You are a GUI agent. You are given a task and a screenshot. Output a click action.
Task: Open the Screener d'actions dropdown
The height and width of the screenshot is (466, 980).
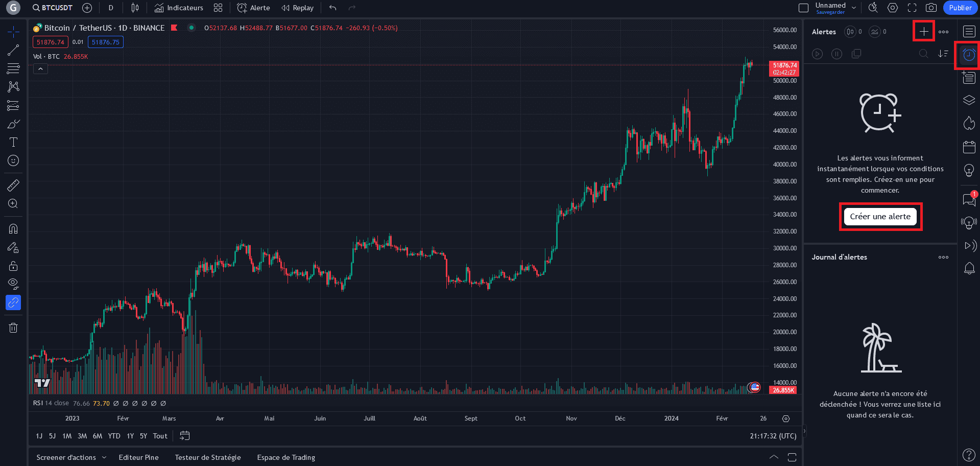pyautogui.click(x=71, y=457)
